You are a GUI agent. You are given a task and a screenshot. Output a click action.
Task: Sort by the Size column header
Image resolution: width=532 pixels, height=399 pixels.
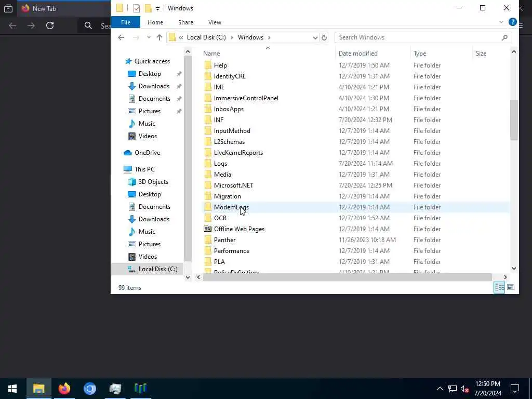tap(481, 54)
